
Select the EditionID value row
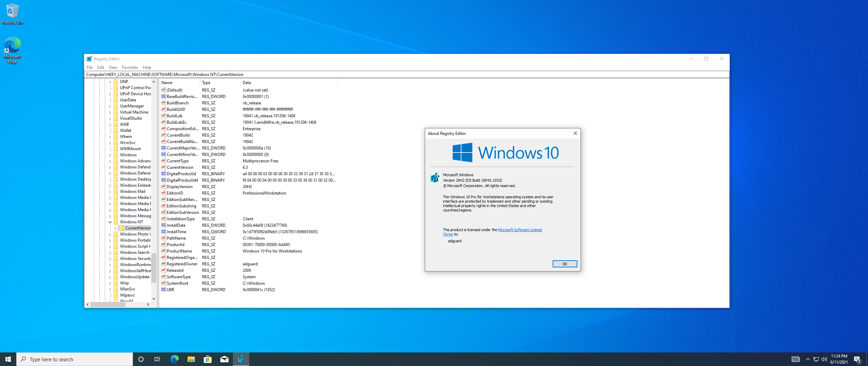point(249,193)
